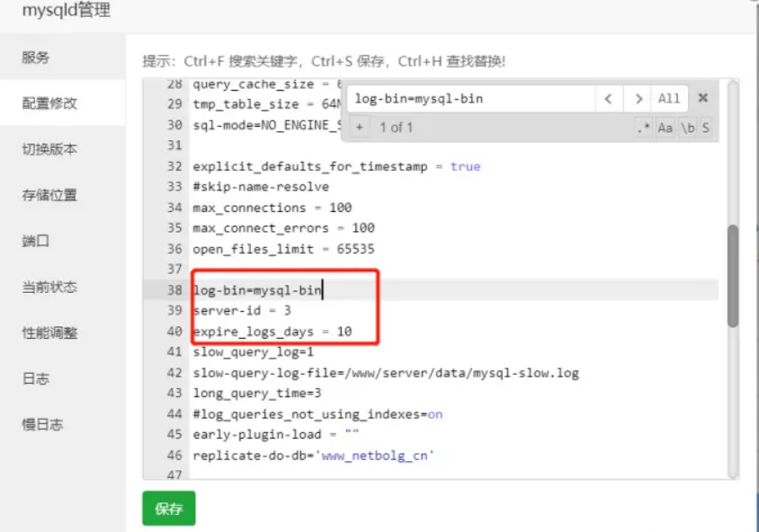The image size is (759, 532).
Task: Open the 服务 tab in sidebar
Action: [36, 58]
